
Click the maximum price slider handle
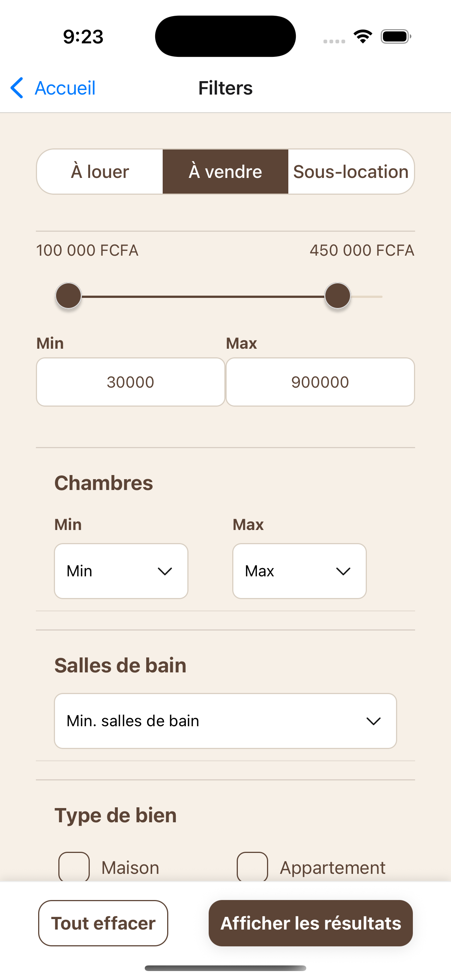(x=338, y=296)
